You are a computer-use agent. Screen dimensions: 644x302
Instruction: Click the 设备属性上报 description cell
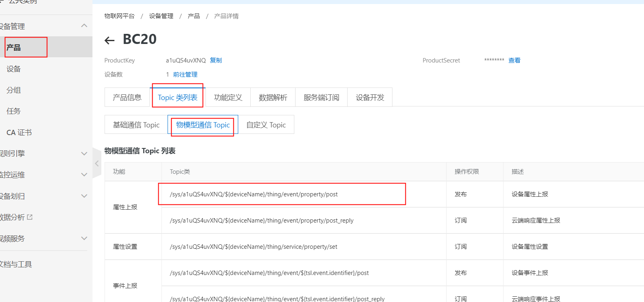[530, 194]
